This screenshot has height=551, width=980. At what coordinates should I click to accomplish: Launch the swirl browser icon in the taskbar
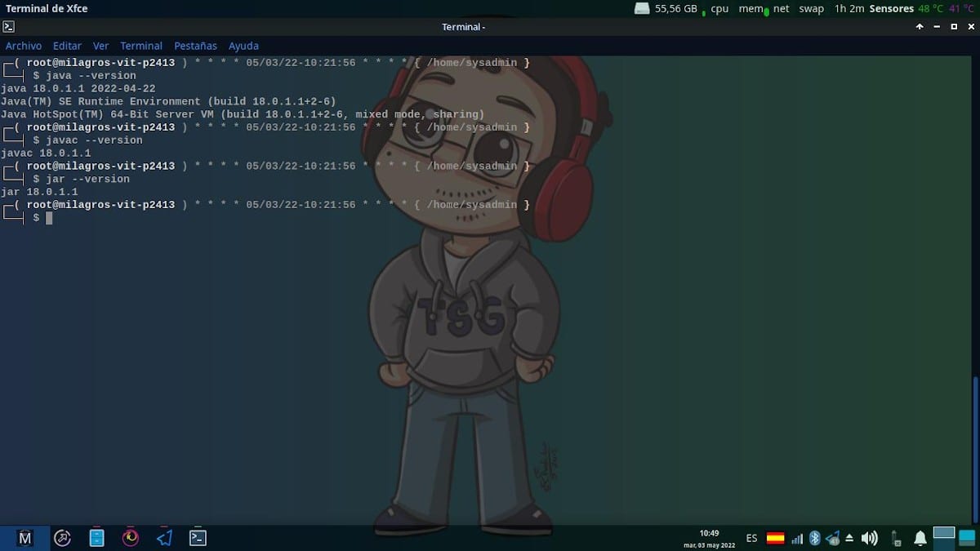[x=131, y=538]
